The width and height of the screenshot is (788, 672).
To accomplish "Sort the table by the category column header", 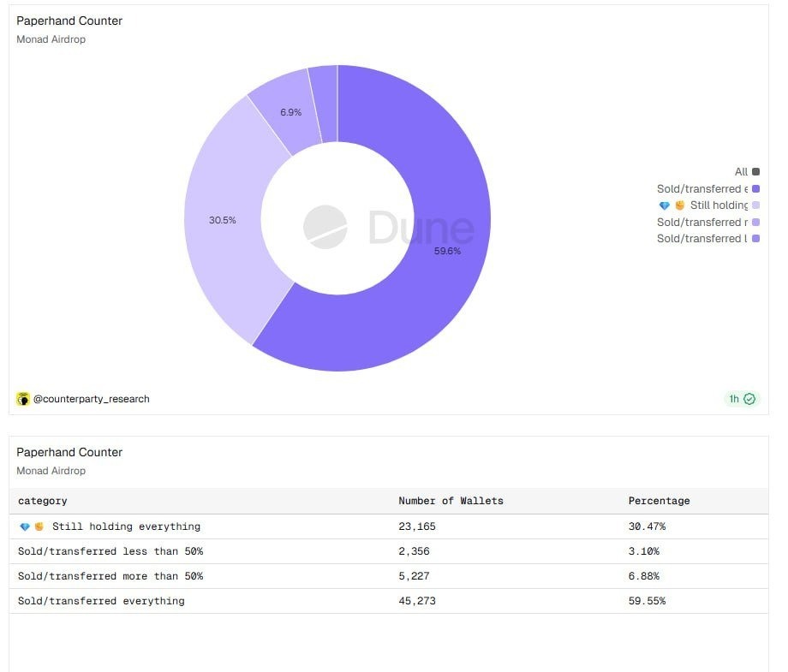I will (43, 501).
